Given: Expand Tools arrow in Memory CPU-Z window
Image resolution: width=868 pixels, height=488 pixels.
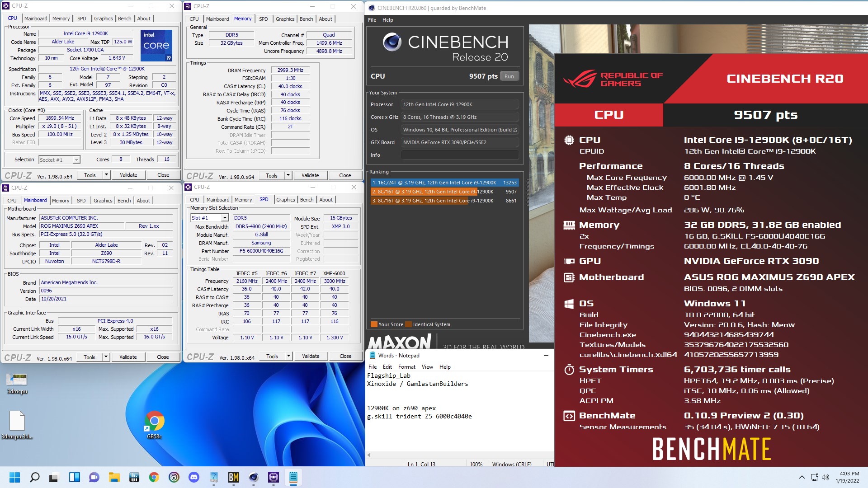Looking at the screenshot, I should (288, 175).
